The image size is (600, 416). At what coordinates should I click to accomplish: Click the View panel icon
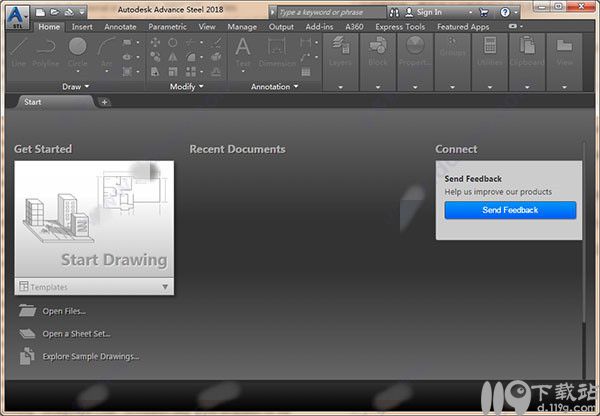(x=564, y=45)
